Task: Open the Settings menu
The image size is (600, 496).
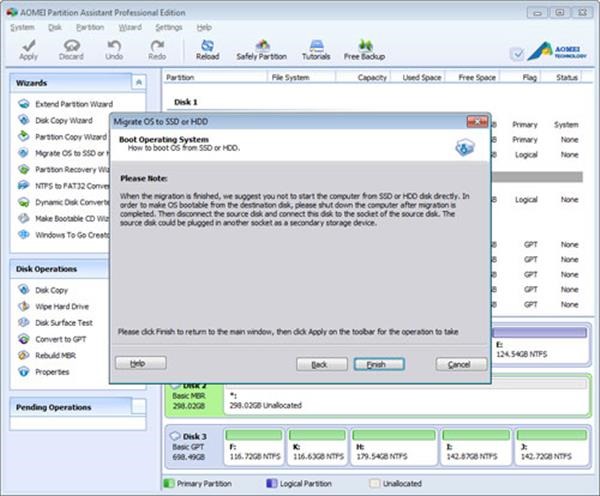Action: [x=169, y=27]
